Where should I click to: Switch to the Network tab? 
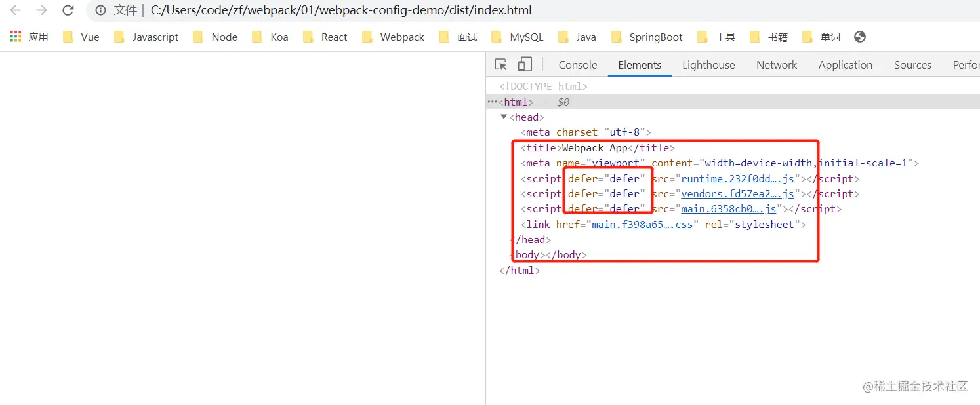click(x=777, y=65)
